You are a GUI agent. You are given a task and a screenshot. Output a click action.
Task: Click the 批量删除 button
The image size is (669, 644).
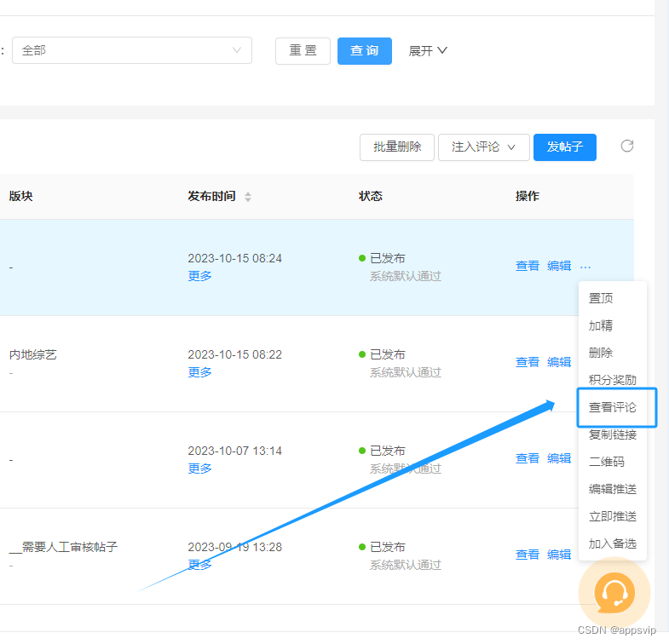pyautogui.click(x=397, y=147)
